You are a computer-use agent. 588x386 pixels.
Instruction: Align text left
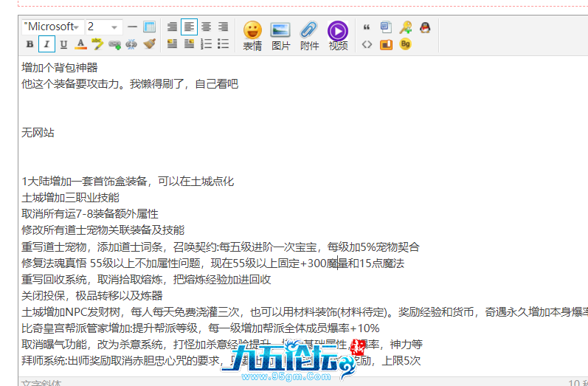189,27
